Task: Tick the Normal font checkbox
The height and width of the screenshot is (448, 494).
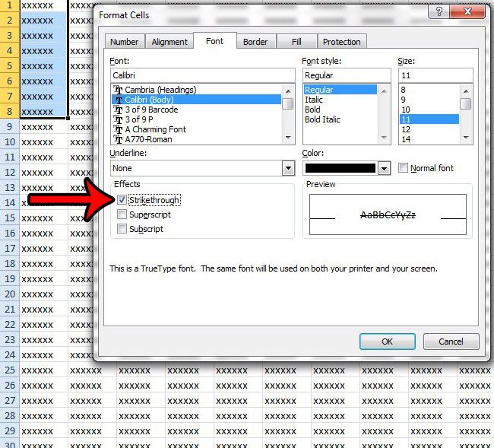Action: (404, 168)
